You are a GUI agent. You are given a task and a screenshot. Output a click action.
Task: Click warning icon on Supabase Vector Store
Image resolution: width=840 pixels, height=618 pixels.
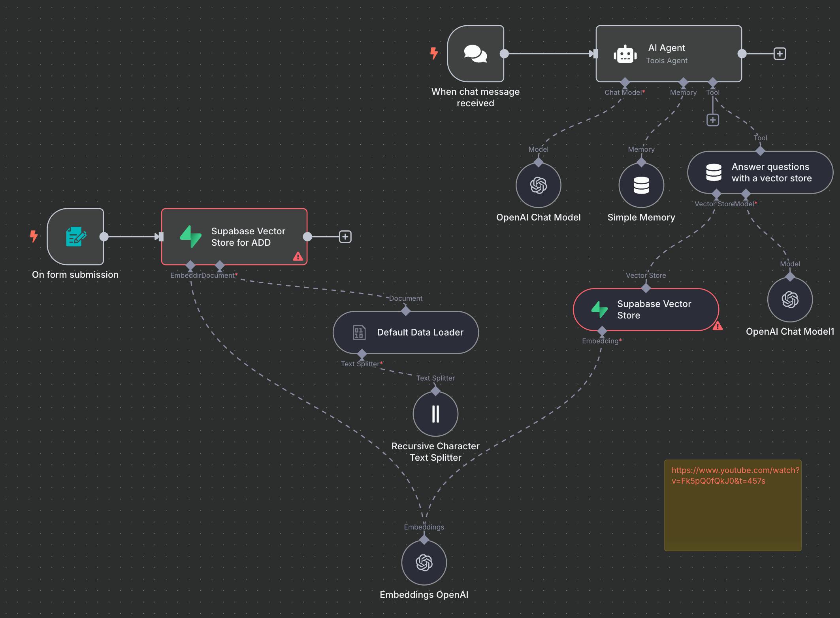pos(718,326)
